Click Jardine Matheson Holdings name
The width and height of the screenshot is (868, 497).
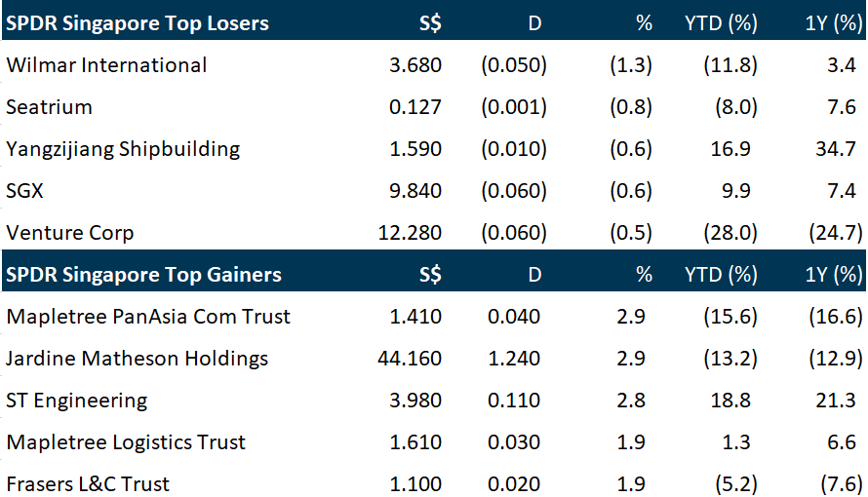tap(137, 359)
